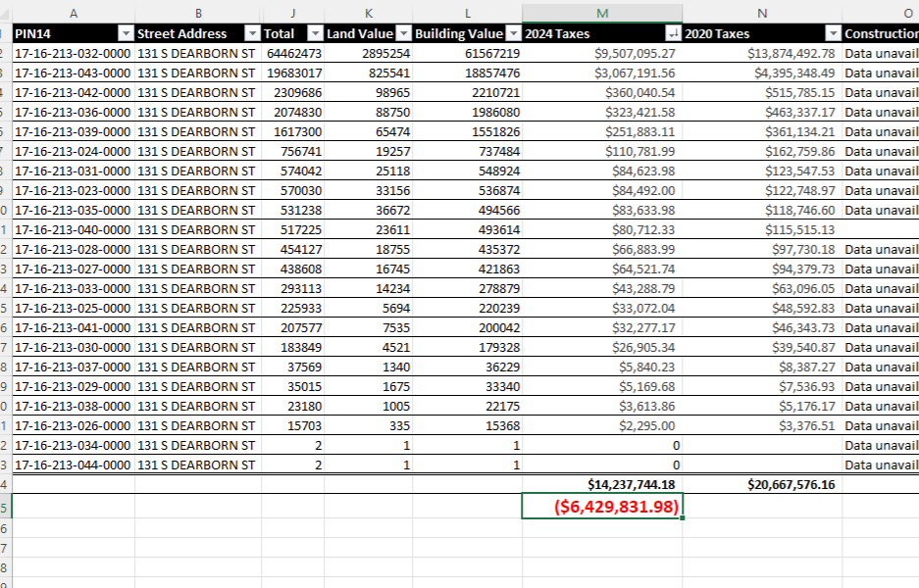Select Building Value cell 493614
Screen dimensions: 919x588
coord(467,229)
